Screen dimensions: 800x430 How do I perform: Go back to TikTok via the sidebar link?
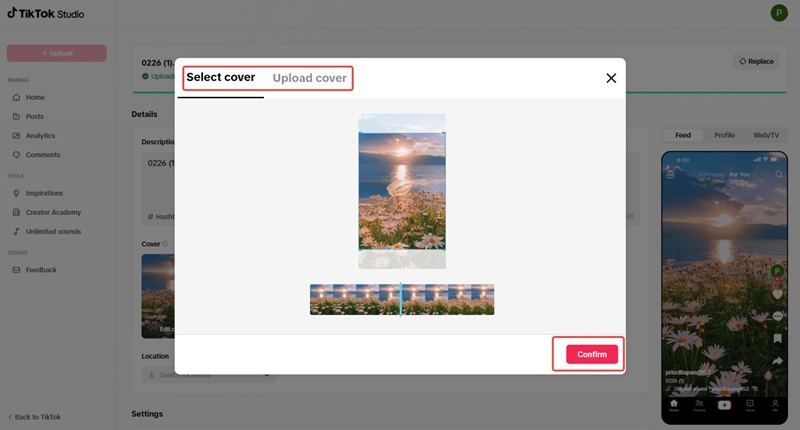(34, 417)
